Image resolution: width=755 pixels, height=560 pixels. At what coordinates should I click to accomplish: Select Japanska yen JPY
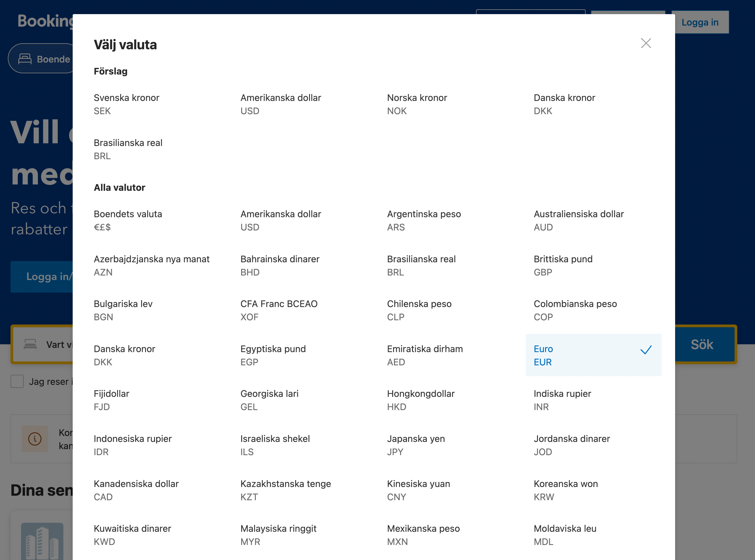point(416,445)
